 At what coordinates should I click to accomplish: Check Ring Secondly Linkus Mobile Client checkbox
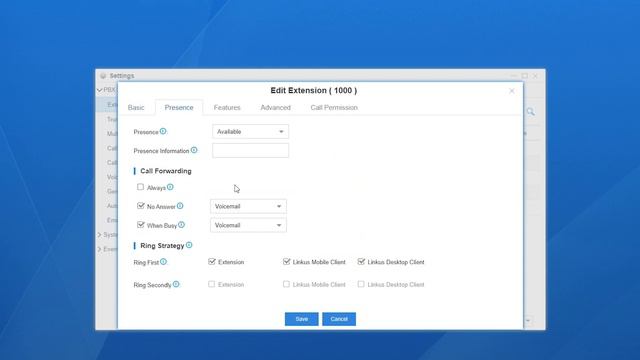pos(286,284)
